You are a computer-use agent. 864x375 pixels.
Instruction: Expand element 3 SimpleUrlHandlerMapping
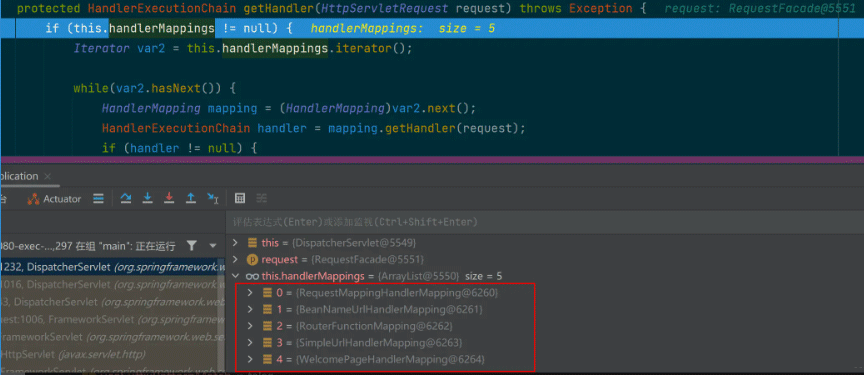pyautogui.click(x=251, y=343)
